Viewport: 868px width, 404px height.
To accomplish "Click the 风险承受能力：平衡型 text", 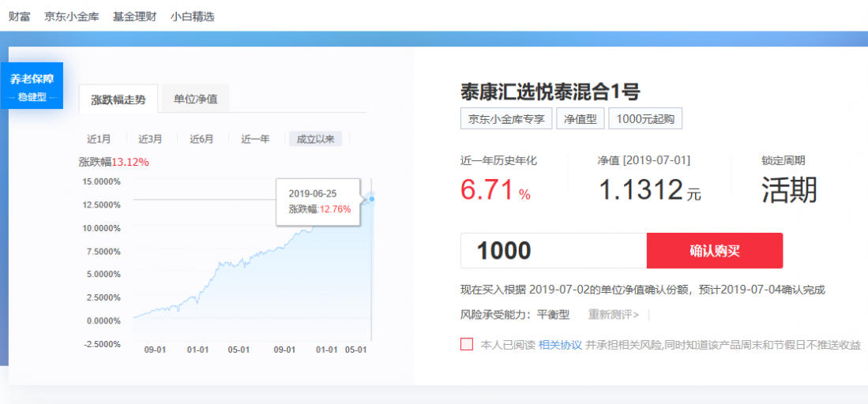I will 515,315.
